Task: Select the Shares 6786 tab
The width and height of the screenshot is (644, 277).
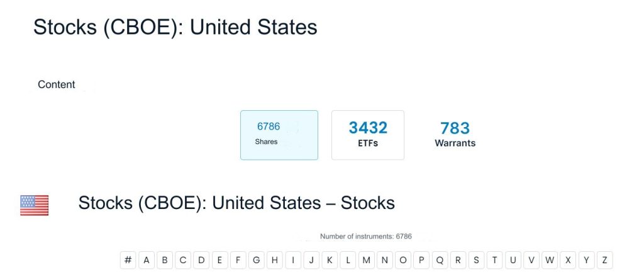Action: click(279, 135)
